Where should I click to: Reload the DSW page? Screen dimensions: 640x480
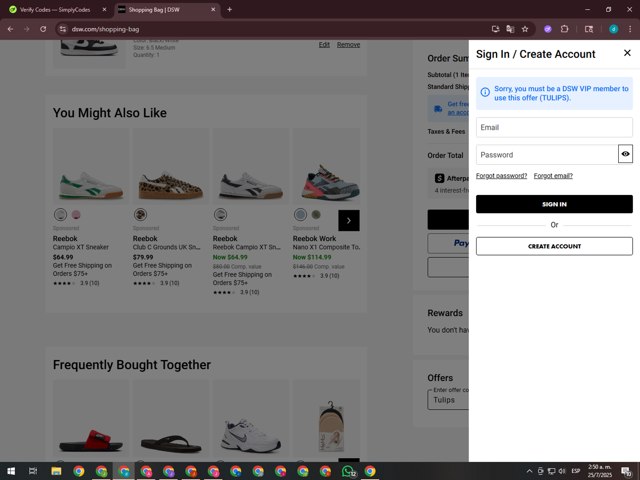[43, 29]
